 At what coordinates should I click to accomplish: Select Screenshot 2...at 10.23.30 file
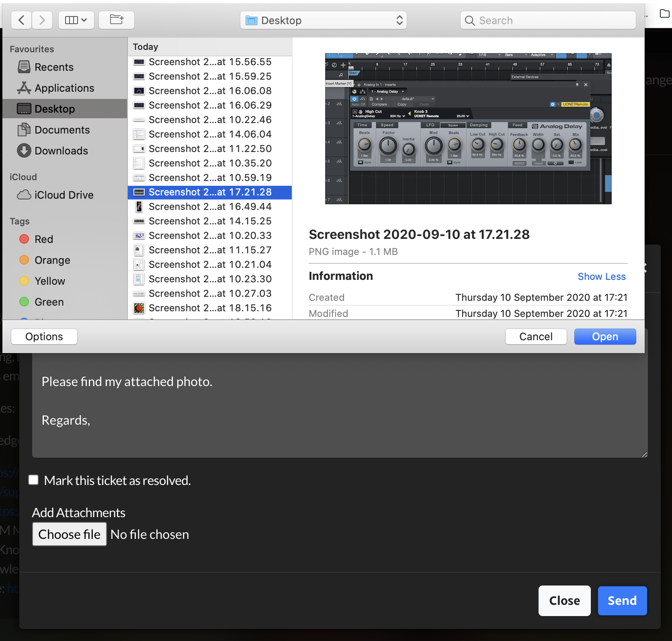(x=210, y=279)
